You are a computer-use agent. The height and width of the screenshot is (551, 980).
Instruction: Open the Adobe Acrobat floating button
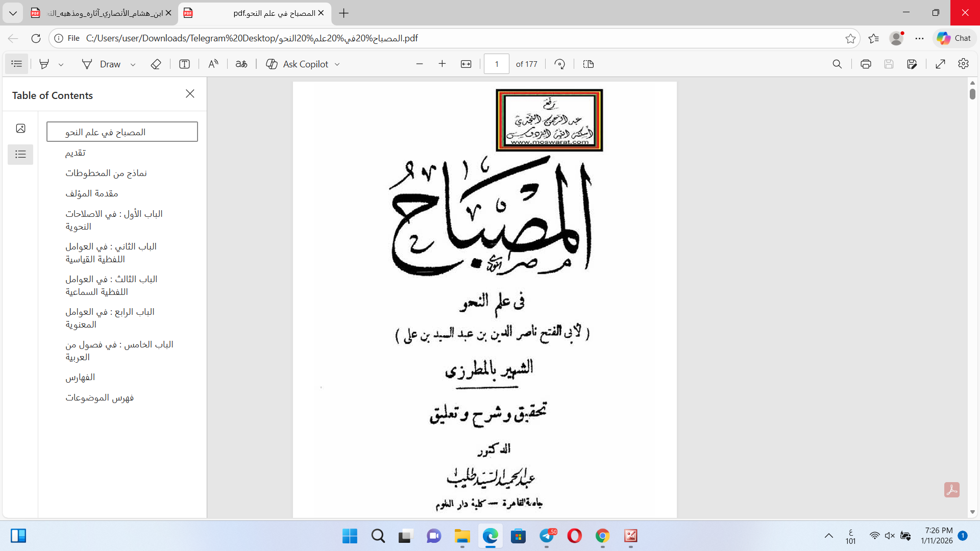(x=952, y=490)
